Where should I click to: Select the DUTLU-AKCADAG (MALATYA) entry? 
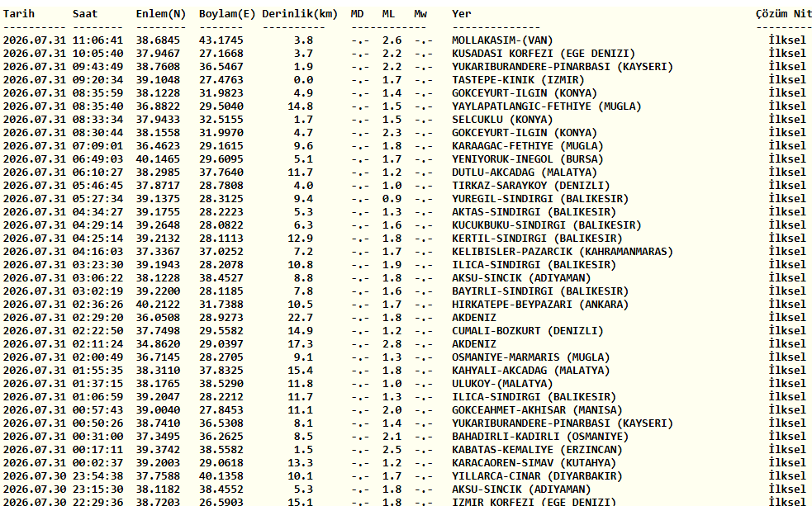click(405, 173)
